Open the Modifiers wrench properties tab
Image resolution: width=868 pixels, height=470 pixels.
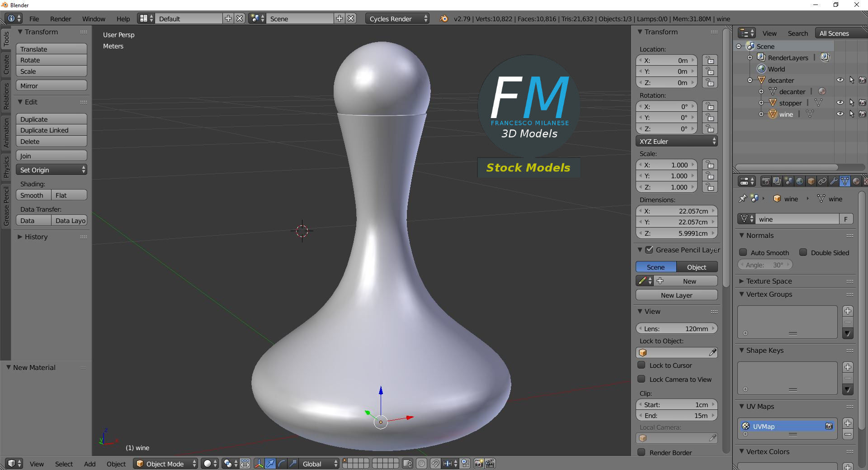point(834,181)
